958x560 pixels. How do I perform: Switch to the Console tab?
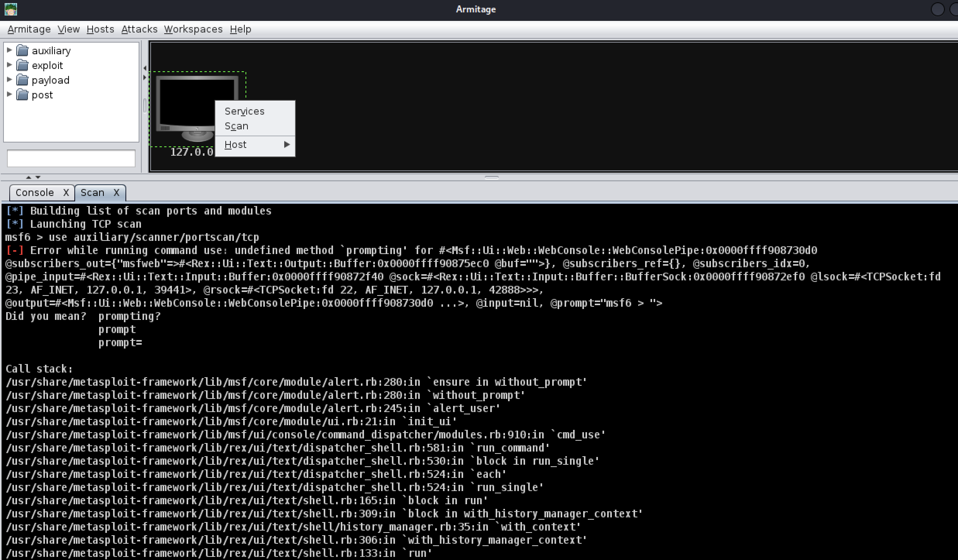tap(35, 193)
